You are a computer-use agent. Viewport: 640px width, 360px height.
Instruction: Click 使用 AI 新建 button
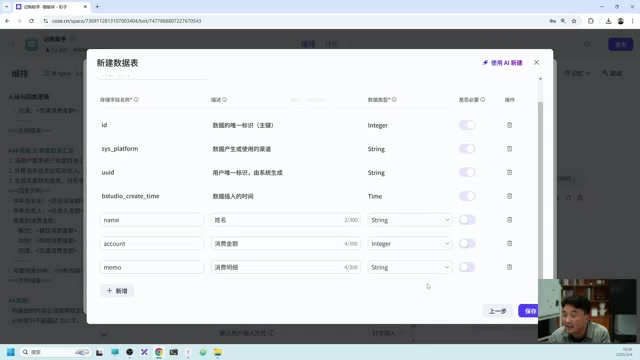coord(502,62)
